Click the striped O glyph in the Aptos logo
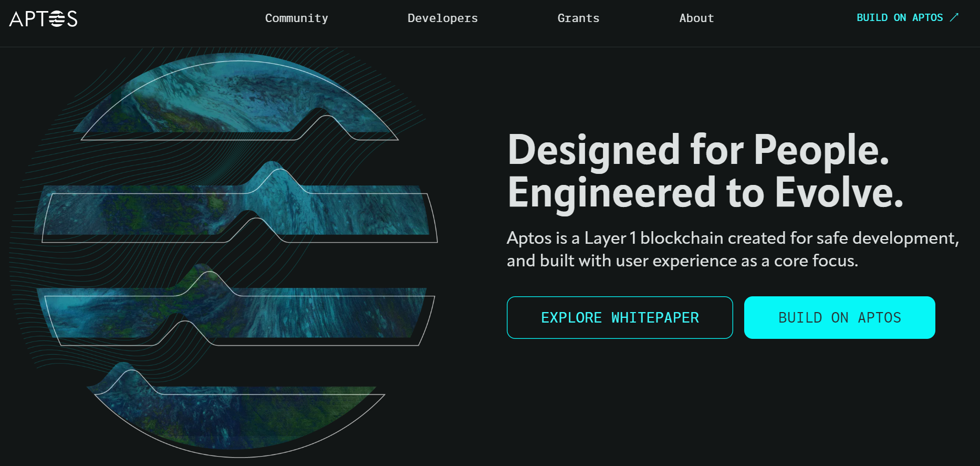980x466 pixels. 56,19
